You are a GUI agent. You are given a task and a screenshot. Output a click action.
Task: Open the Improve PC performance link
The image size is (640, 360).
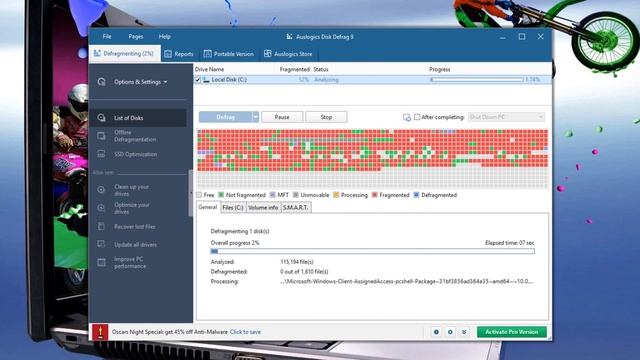pos(130,262)
